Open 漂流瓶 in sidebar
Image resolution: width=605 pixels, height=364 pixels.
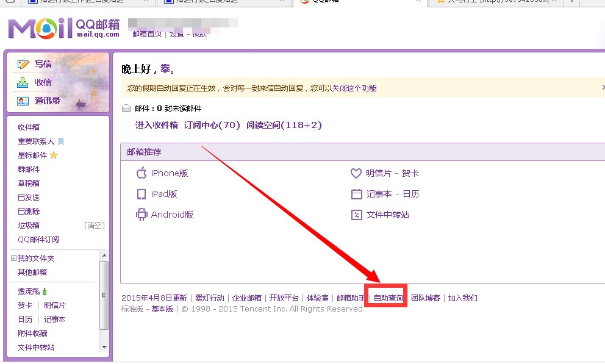coord(29,291)
